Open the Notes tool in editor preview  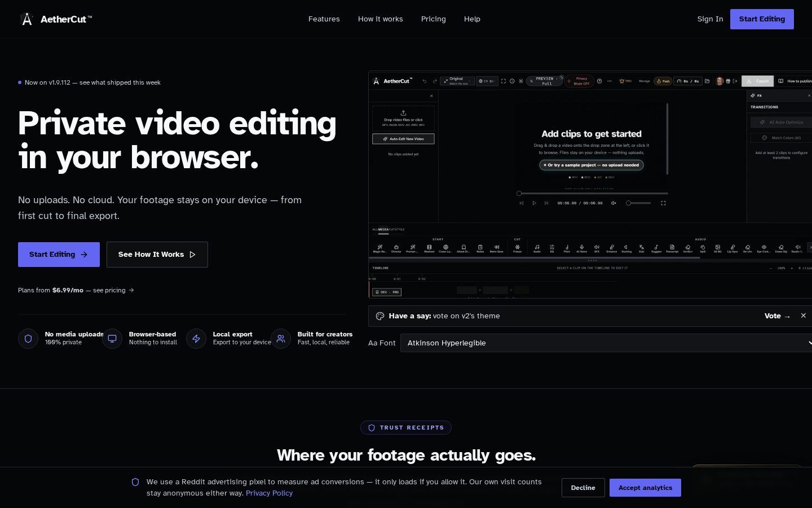tap(480, 247)
